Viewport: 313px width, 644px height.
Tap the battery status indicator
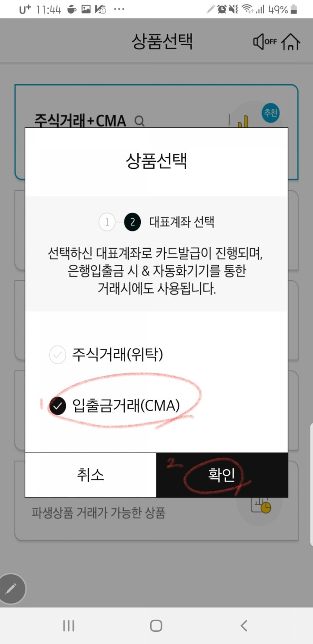294,9
